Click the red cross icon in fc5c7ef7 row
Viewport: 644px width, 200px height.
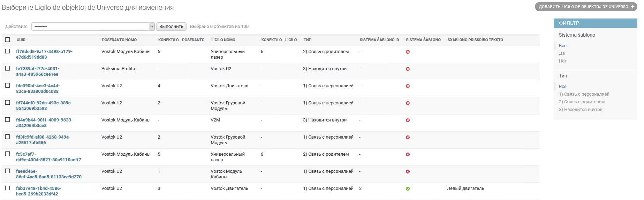pyautogui.click(x=408, y=154)
